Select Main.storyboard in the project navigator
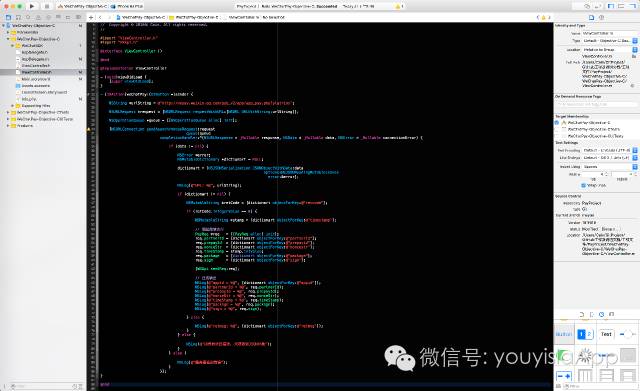The height and width of the screenshot is (391, 640). [36, 79]
